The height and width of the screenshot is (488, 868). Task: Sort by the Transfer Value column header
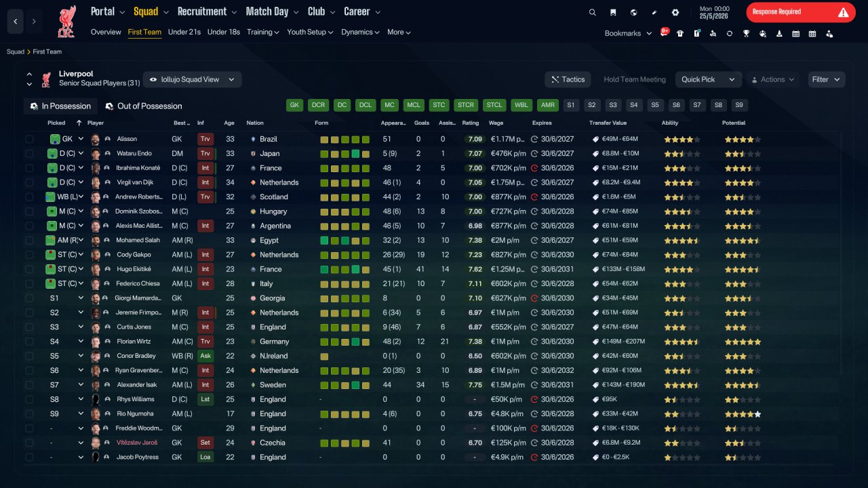click(608, 123)
